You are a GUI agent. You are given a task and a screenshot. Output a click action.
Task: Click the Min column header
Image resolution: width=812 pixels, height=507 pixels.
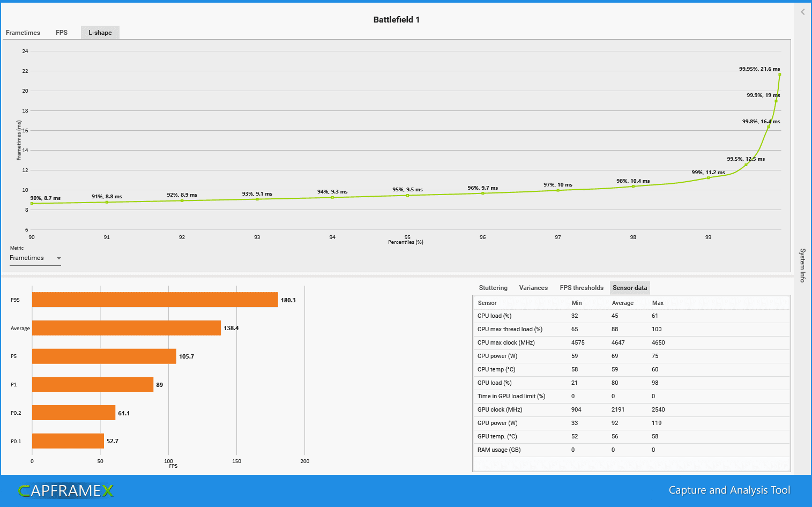(577, 303)
